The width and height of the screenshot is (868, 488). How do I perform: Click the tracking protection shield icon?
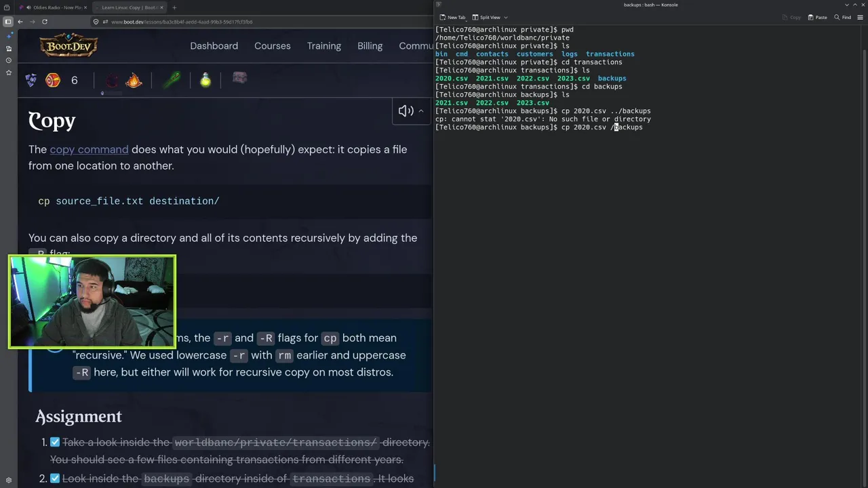(x=96, y=22)
